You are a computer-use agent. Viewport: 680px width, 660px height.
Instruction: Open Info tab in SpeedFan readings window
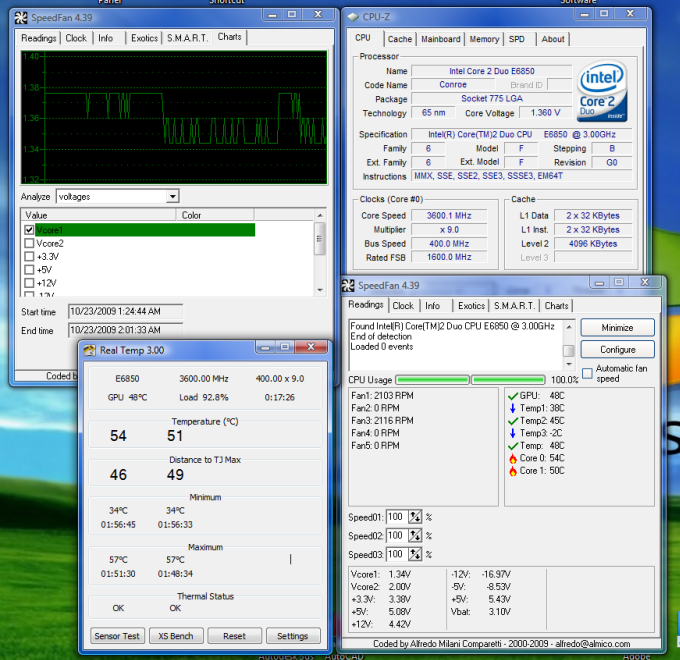[432, 306]
